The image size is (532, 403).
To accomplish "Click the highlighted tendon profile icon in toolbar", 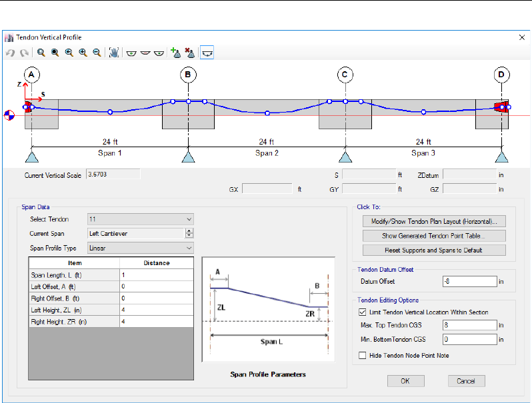I will (x=207, y=52).
